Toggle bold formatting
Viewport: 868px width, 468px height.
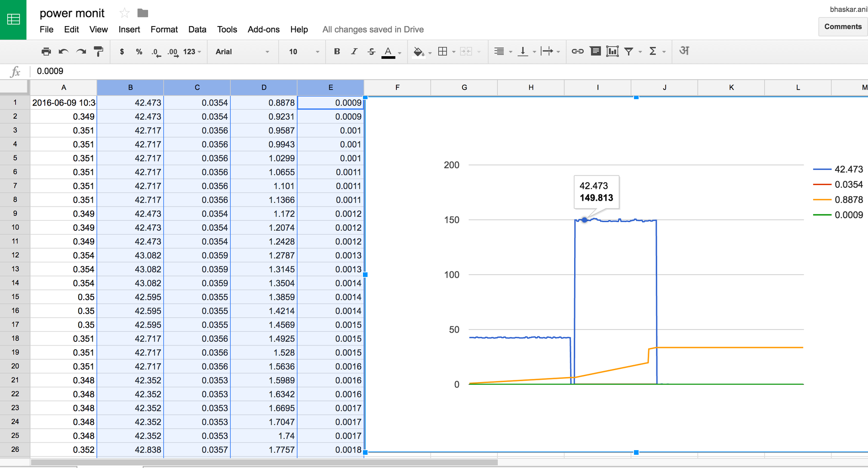(336, 51)
